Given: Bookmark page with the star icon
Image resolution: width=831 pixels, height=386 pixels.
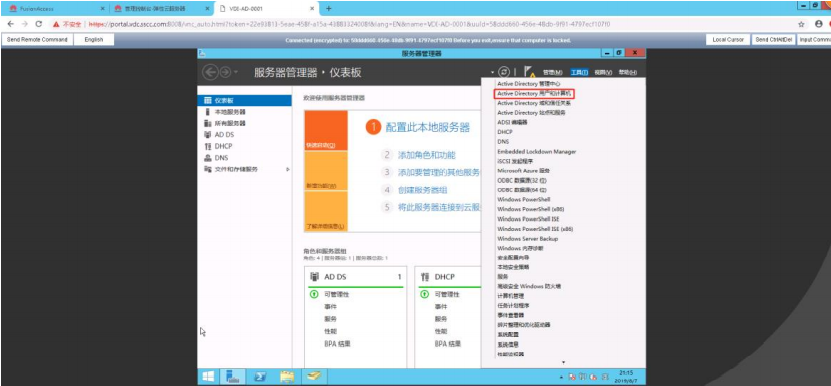Looking at the screenshot, I should pyautogui.click(x=801, y=24).
